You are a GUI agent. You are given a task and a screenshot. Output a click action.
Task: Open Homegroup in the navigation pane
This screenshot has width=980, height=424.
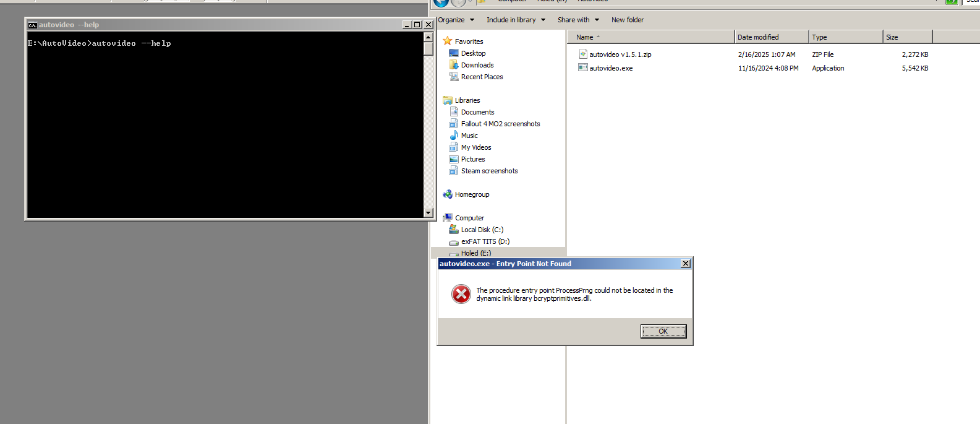coord(472,194)
